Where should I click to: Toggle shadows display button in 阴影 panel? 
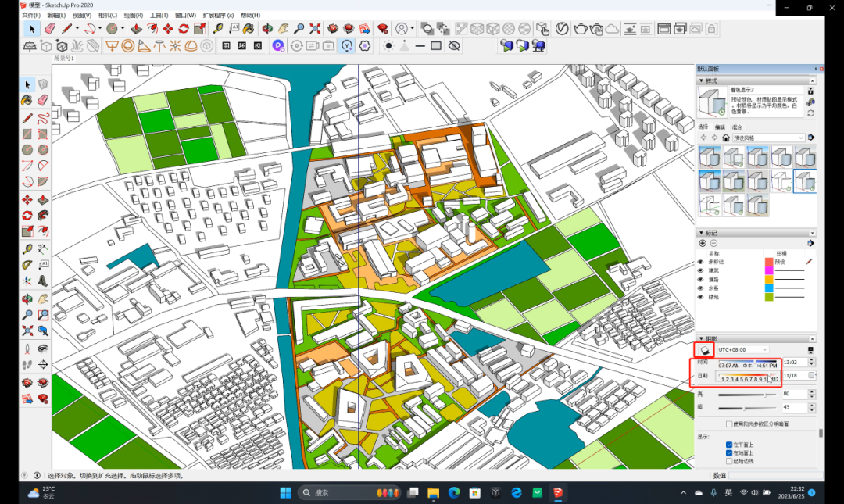pyautogui.click(x=704, y=350)
